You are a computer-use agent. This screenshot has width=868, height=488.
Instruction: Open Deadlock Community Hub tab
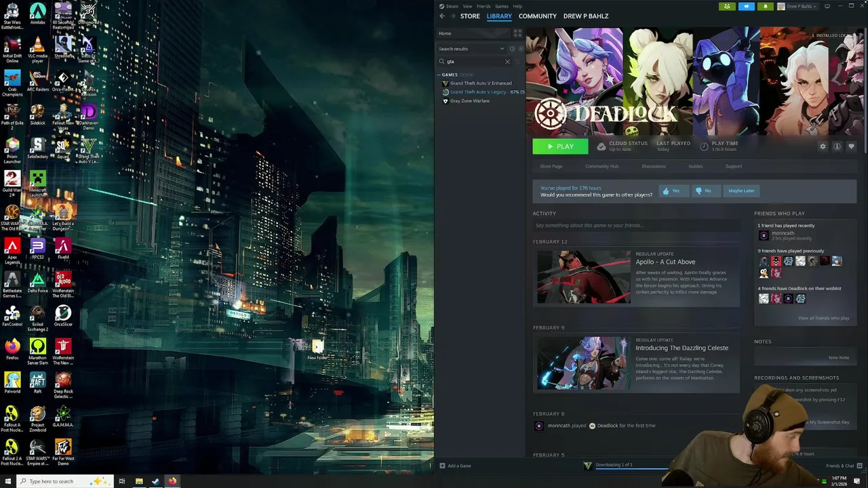pyautogui.click(x=602, y=166)
